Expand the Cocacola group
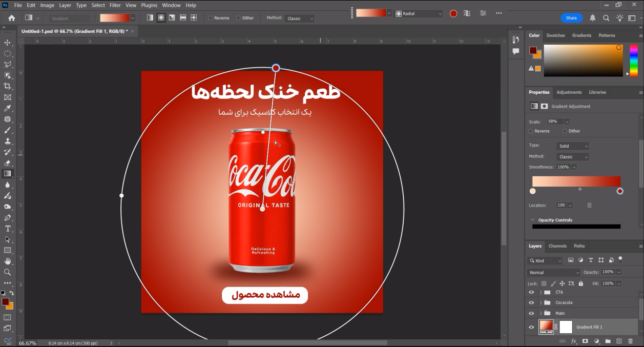Image resolution: width=644 pixels, height=347 pixels. coord(541,302)
